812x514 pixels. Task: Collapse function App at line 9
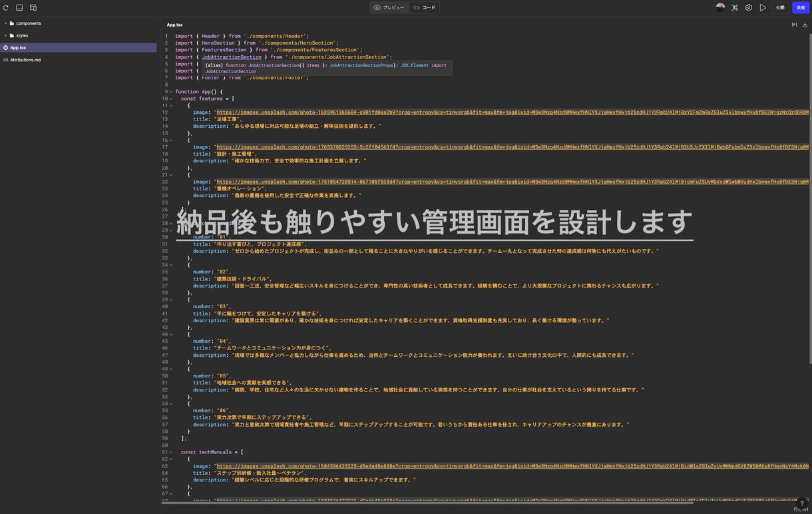tap(171, 92)
